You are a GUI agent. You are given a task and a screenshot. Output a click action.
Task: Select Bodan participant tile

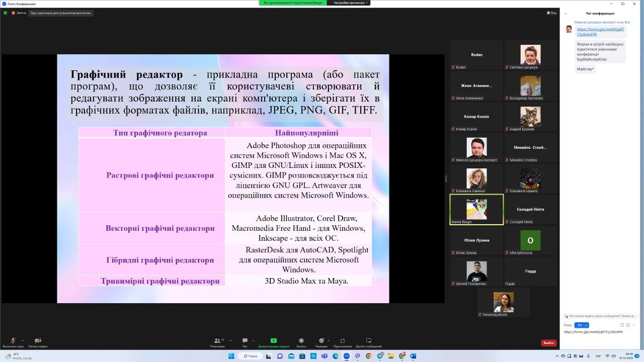[476, 55]
